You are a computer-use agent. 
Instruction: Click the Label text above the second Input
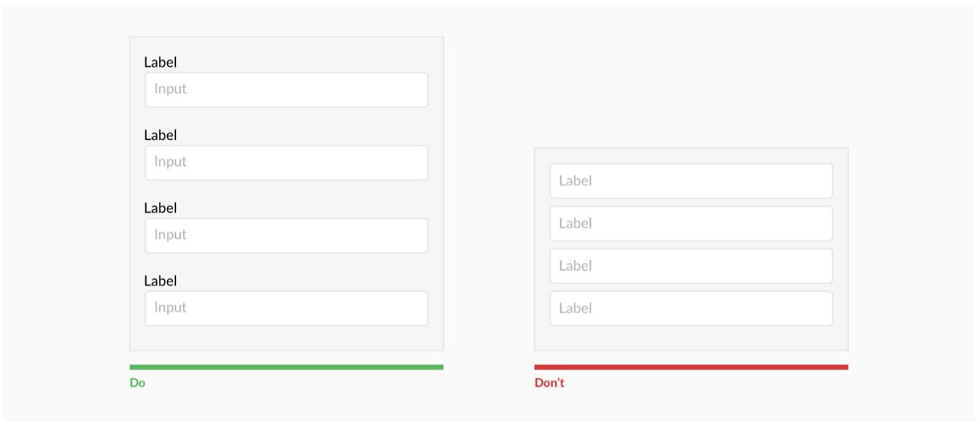[x=160, y=135]
